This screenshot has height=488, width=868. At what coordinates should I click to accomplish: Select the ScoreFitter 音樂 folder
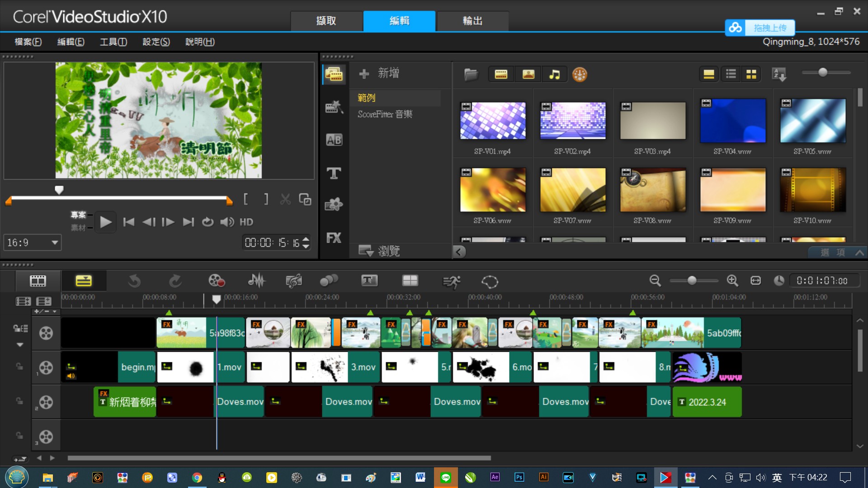pyautogui.click(x=385, y=114)
